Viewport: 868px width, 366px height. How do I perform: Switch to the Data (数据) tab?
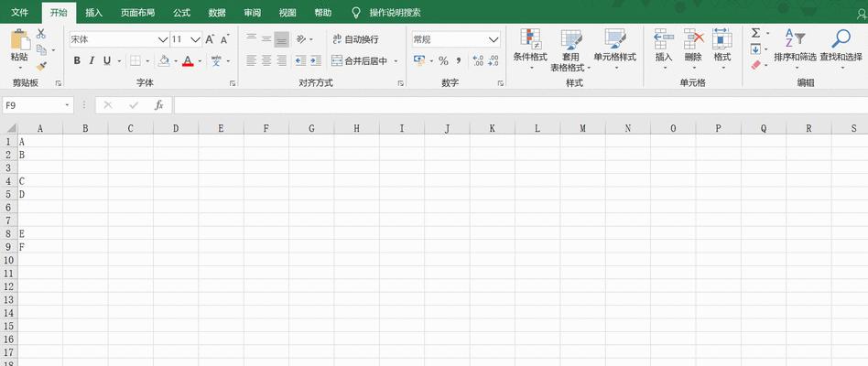tap(217, 12)
